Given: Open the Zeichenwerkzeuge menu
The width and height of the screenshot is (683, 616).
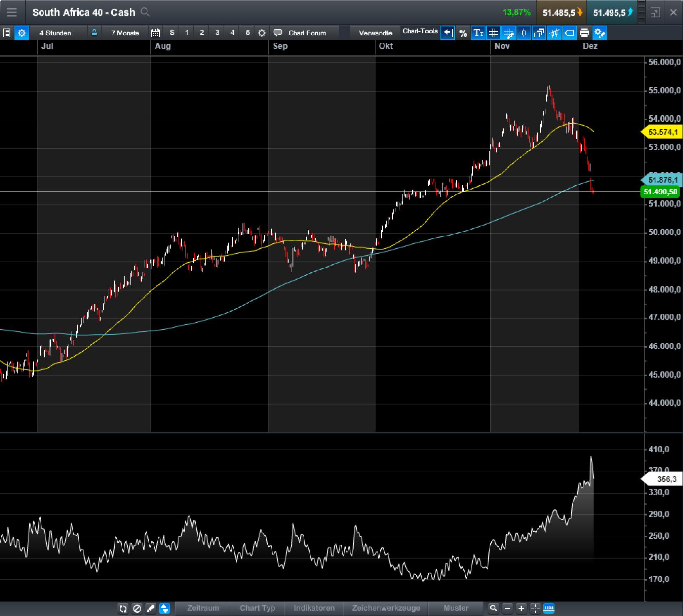Looking at the screenshot, I should pos(386,608).
